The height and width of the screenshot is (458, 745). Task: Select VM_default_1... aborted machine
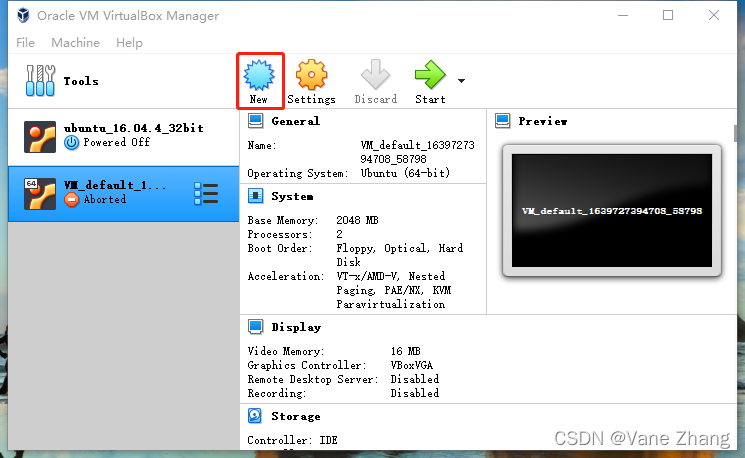tap(124, 193)
